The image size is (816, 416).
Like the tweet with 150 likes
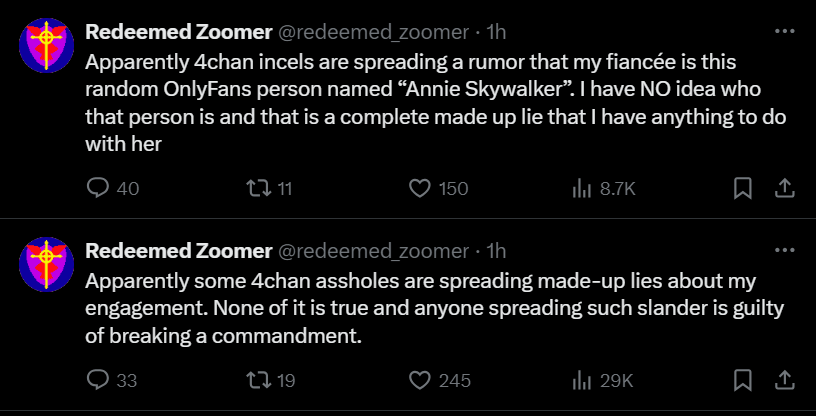(x=421, y=188)
